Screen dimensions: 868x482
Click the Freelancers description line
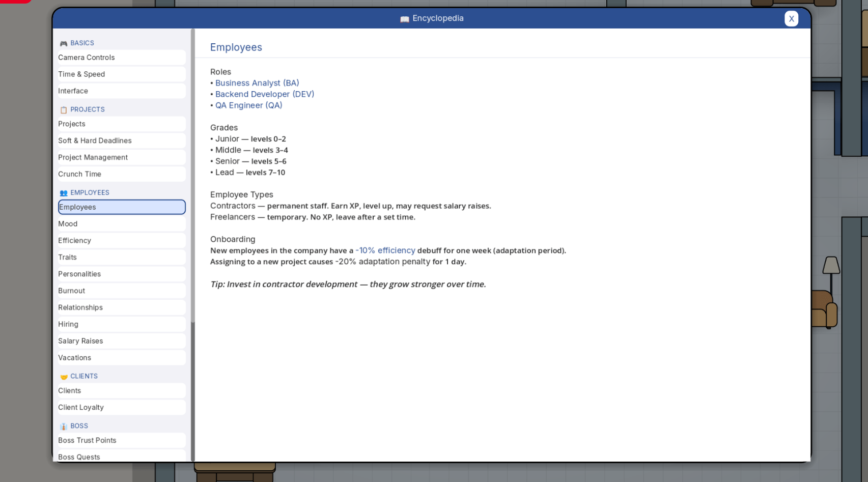point(313,217)
